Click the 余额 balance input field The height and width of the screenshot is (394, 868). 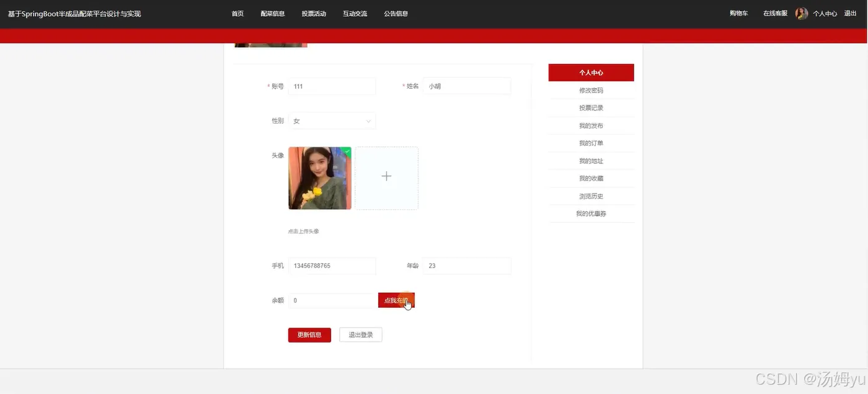332,300
